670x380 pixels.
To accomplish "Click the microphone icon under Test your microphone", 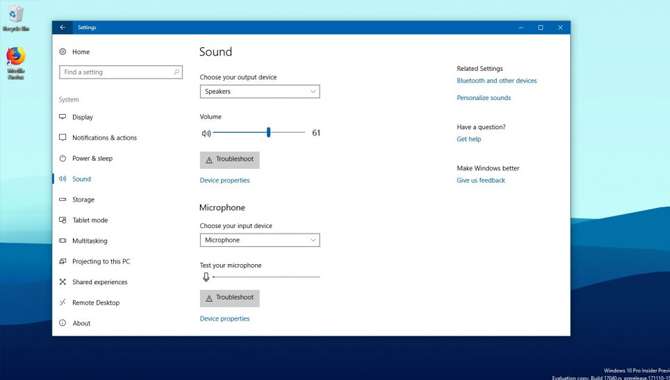I will pyautogui.click(x=206, y=277).
